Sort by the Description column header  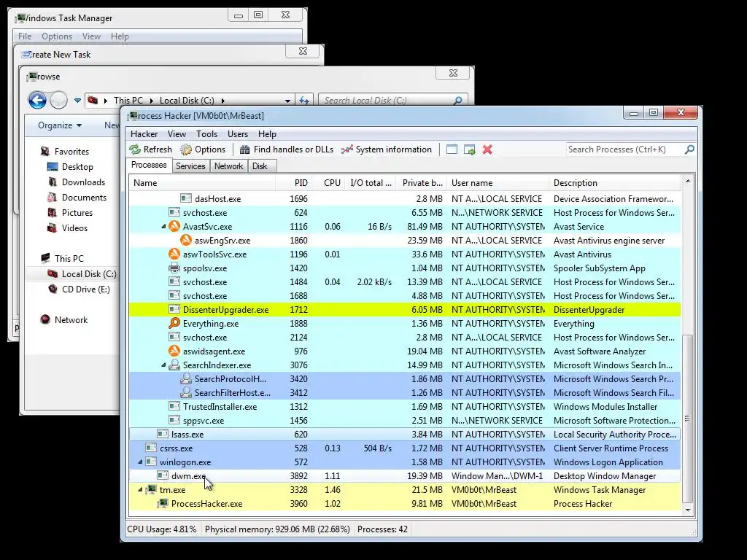[614, 183]
